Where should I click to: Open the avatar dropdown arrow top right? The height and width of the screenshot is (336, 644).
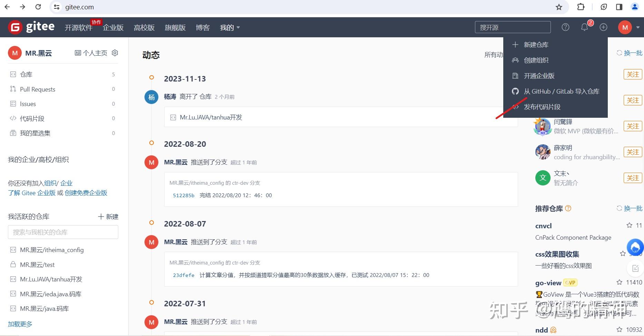tap(637, 27)
